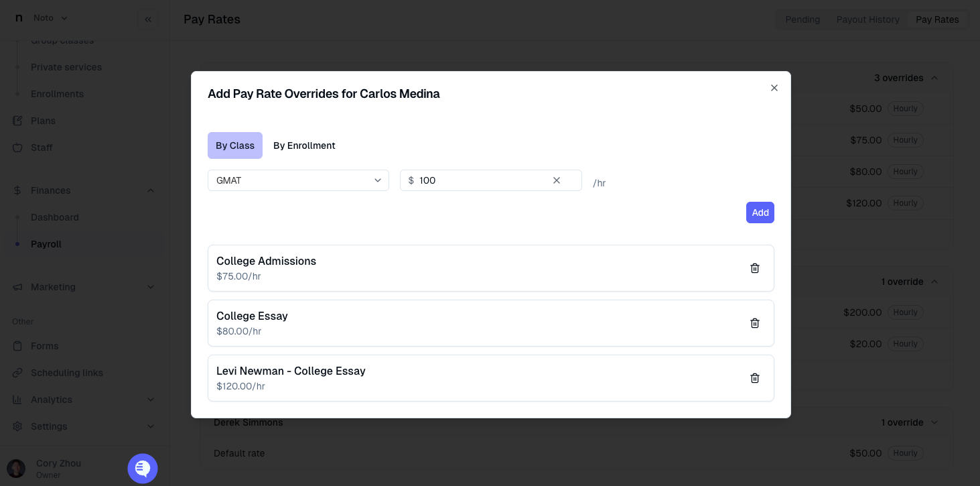Select the Pay Rates tab
The image size is (980, 486).
937,19
